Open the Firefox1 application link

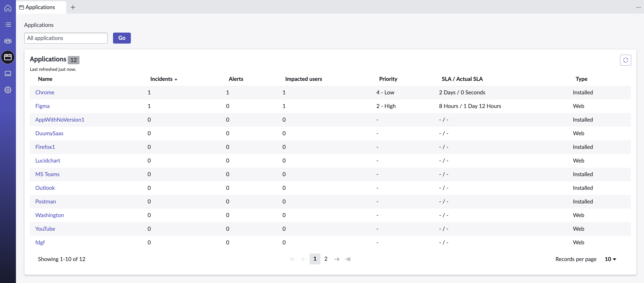pos(45,147)
